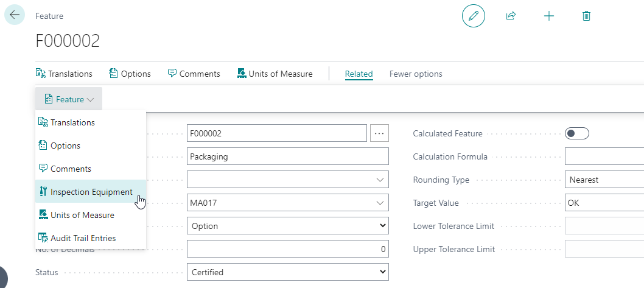644x288 pixels.
Task: Collapse the Feature dropdown menu
Action: coord(69,99)
